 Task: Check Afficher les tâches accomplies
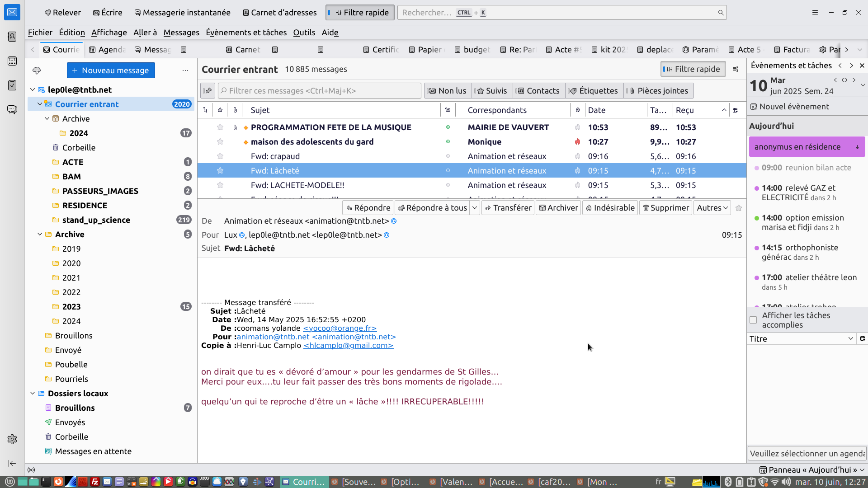pyautogui.click(x=753, y=320)
